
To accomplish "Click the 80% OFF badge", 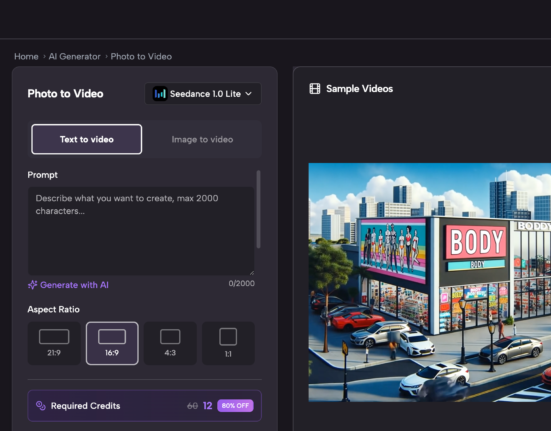I will coord(235,406).
